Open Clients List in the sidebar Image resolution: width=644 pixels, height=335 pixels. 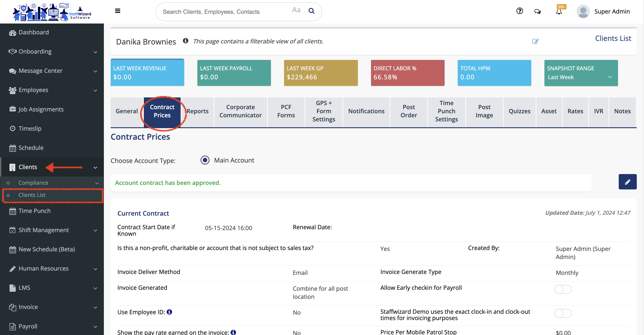click(32, 195)
